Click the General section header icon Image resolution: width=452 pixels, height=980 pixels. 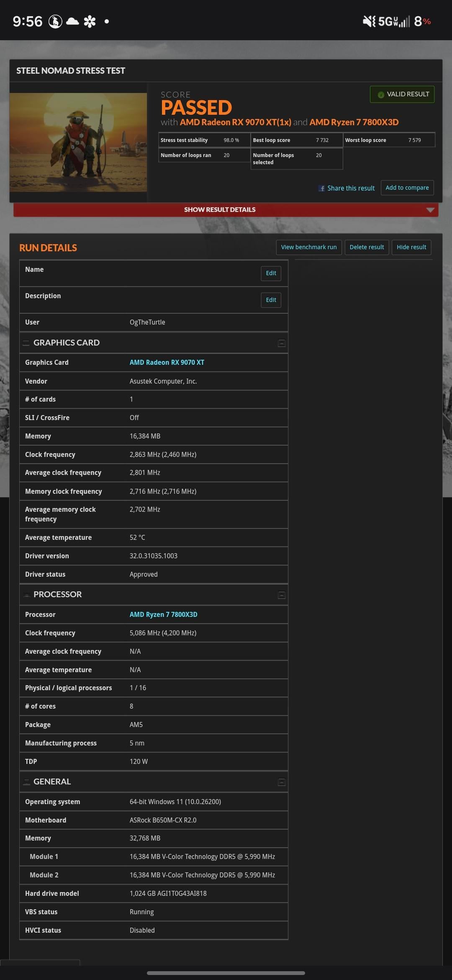[27, 782]
